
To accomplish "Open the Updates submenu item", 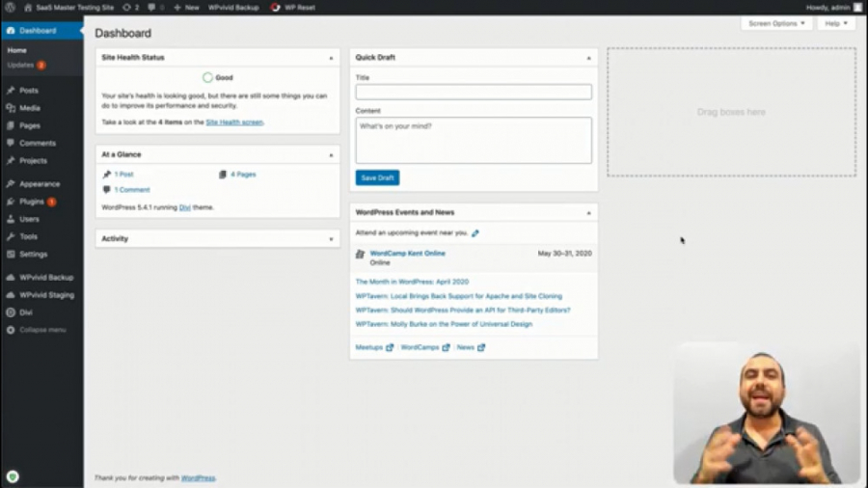I will [x=20, y=65].
